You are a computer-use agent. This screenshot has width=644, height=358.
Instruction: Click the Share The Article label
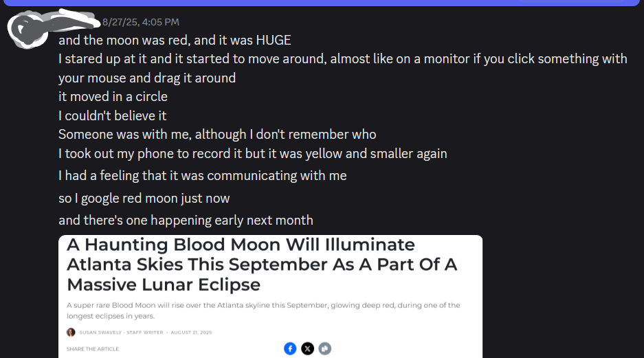[x=93, y=349]
